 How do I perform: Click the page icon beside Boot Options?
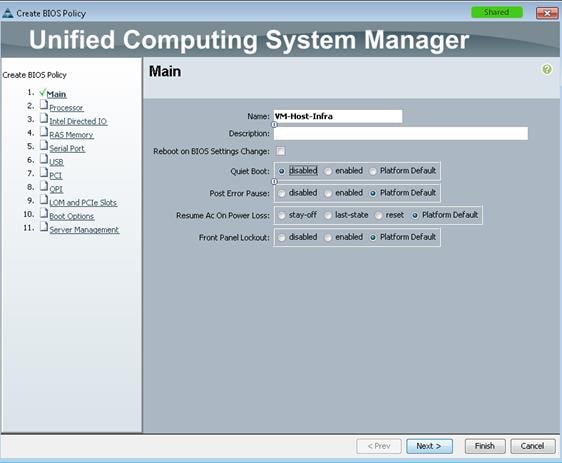point(44,213)
